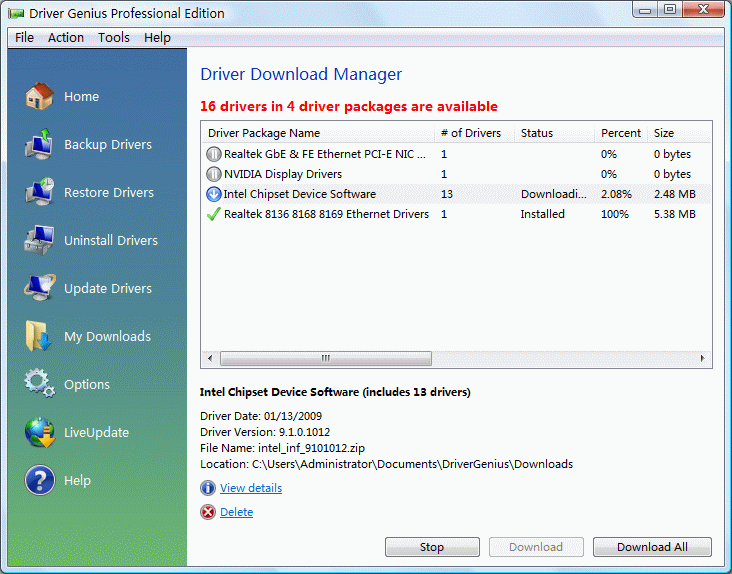Open the Home section house icon
Screen dimensions: 732x574
(x=39, y=96)
